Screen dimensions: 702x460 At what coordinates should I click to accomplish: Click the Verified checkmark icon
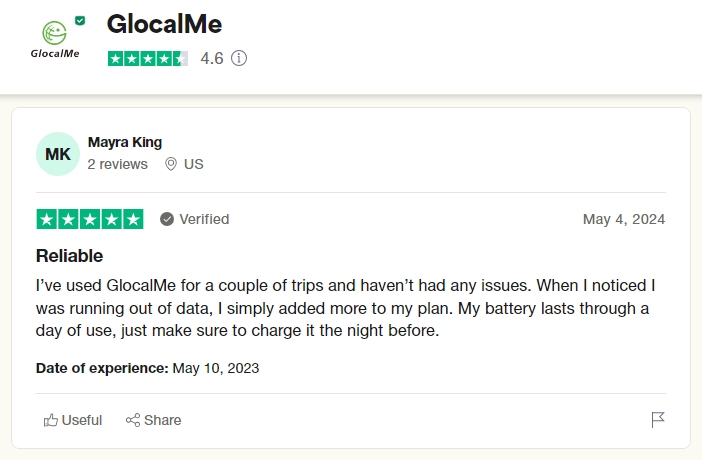click(167, 219)
